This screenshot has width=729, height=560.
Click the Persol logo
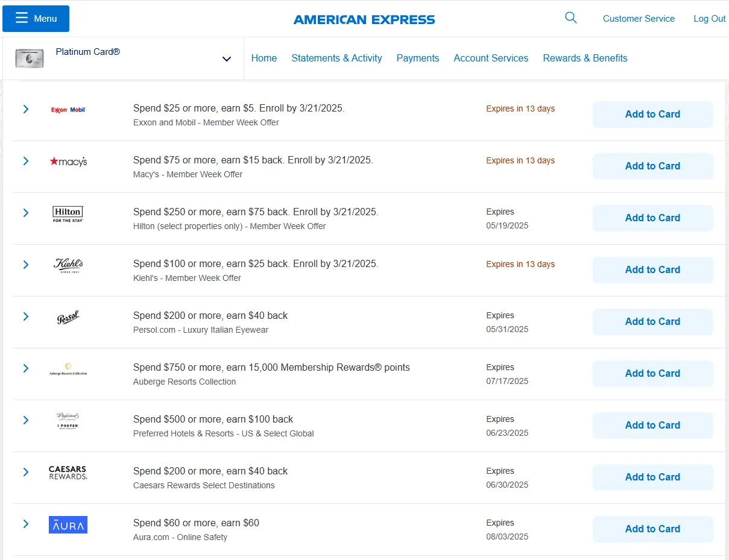click(x=68, y=317)
